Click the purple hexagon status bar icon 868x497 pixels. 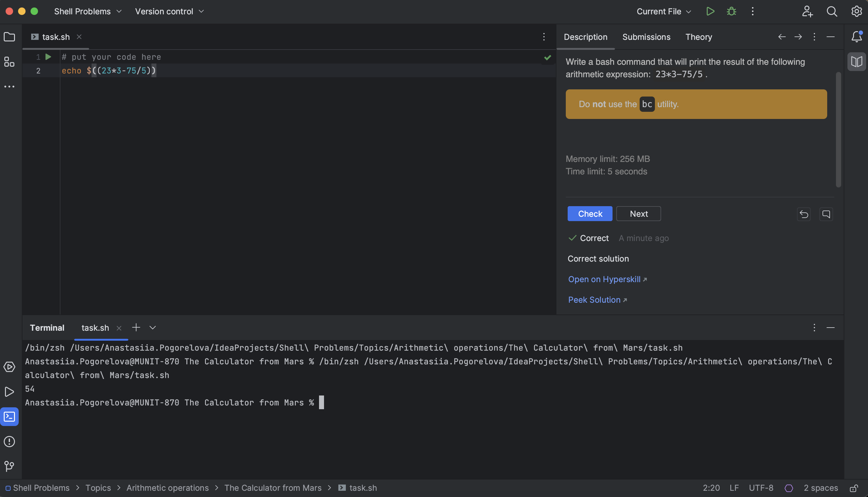(x=789, y=488)
